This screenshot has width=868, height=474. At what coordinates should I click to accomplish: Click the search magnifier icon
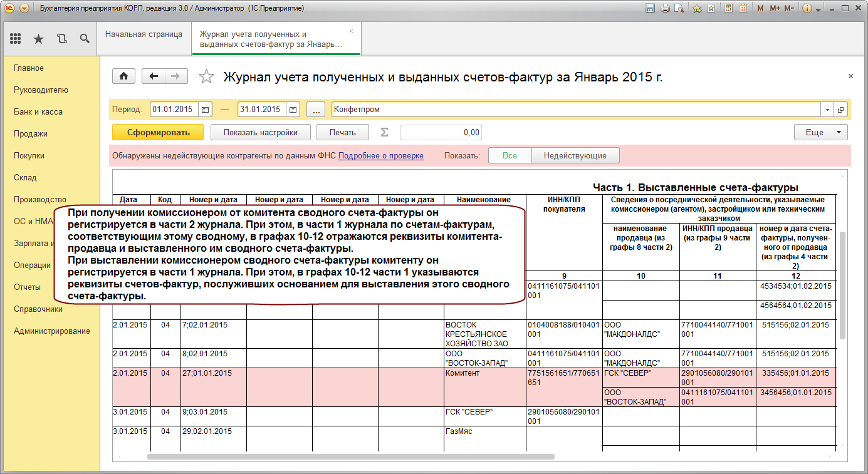[85, 39]
